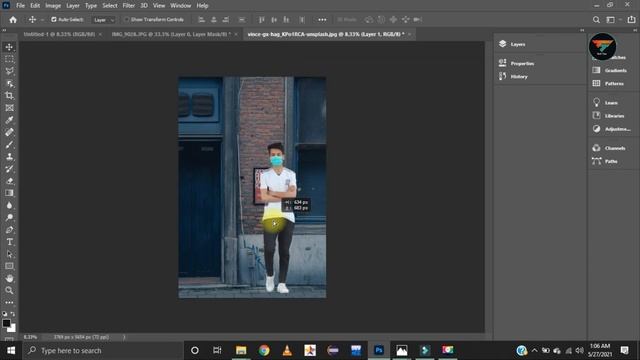The width and height of the screenshot is (640, 360).
Task: Select the Crop tool
Action: click(x=9, y=96)
